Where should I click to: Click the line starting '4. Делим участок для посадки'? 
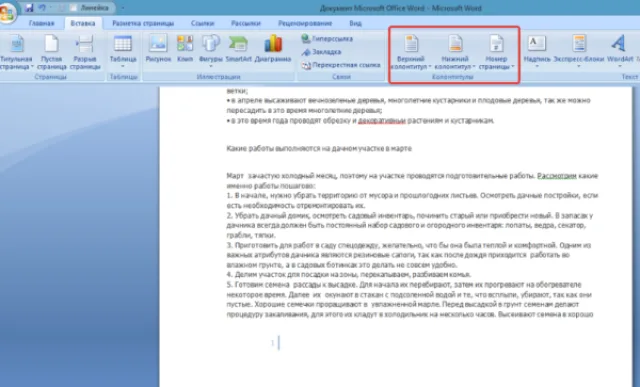(x=349, y=275)
